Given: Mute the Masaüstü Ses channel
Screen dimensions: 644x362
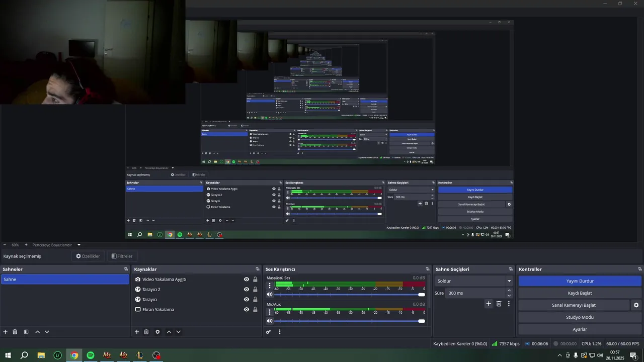Looking at the screenshot, I should (270, 295).
